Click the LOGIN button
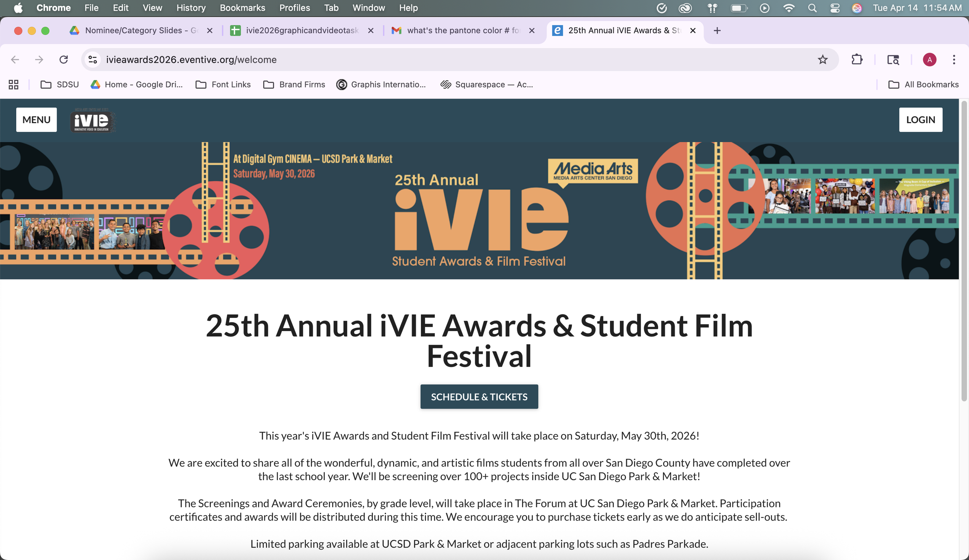 [x=921, y=120]
